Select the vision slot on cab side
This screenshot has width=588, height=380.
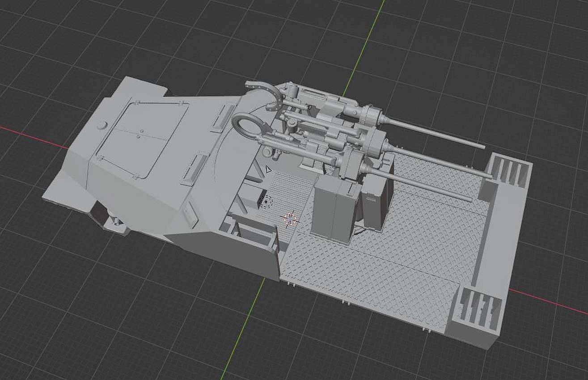pos(192,214)
